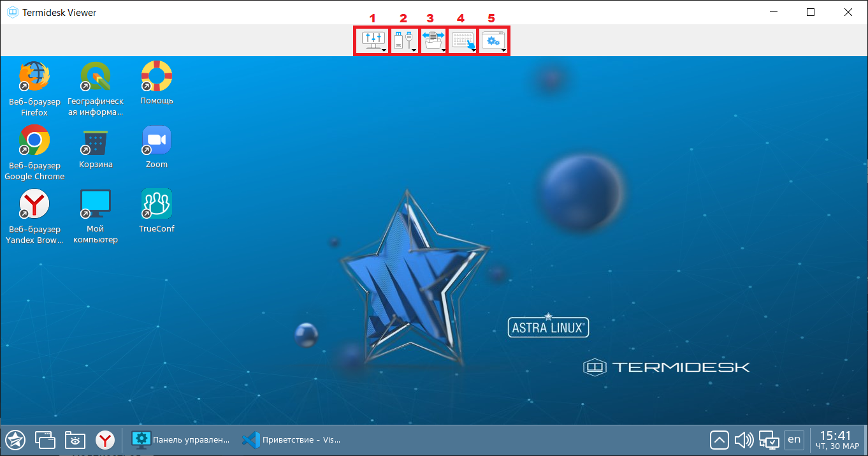Viewport: 868px width, 456px height.
Task: Click the virtual keyboard shortcuts icon
Action: 463,41
